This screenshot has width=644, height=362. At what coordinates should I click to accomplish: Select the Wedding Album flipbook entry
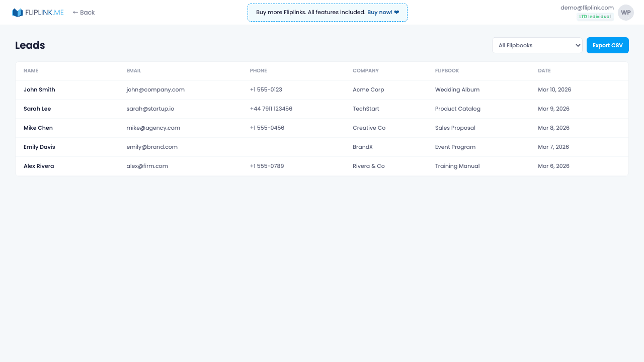click(x=457, y=89)
